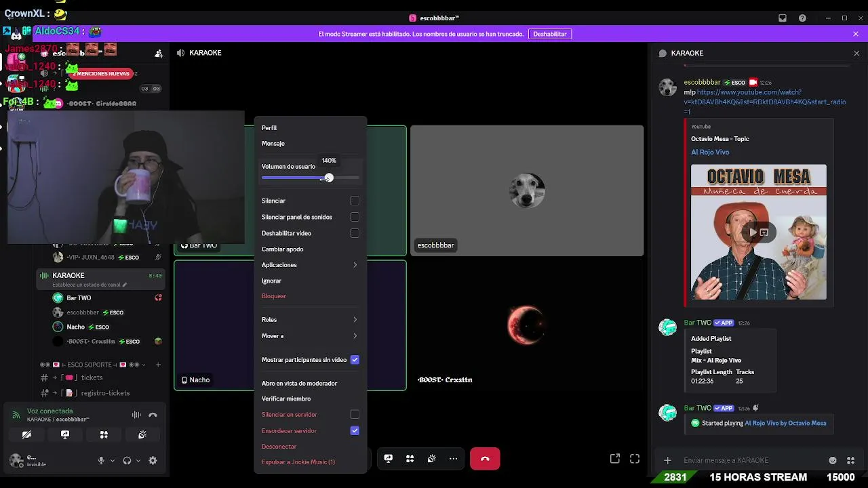Check the Silenciar checkbox
This screenshot has height=488, width=868.
point(355,201)
